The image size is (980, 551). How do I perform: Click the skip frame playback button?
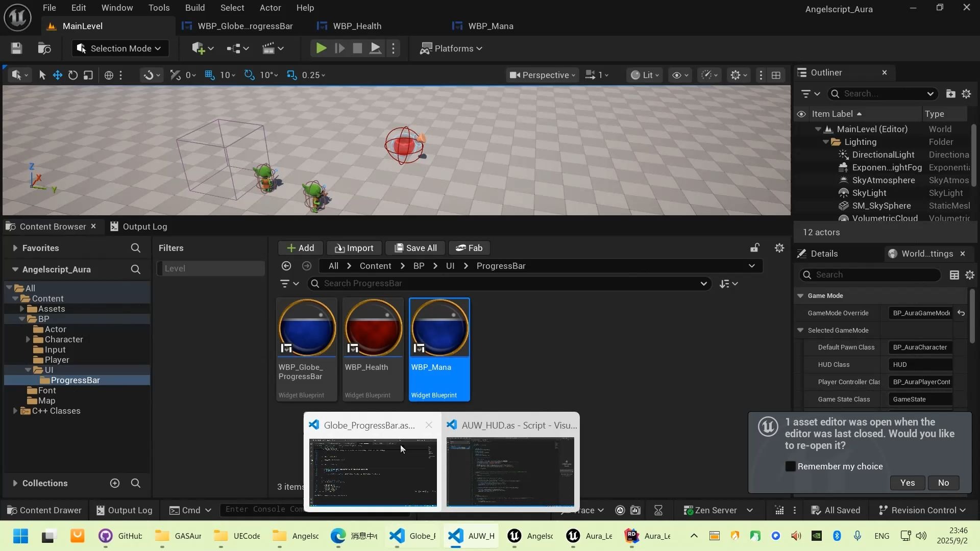click(339, 48)
